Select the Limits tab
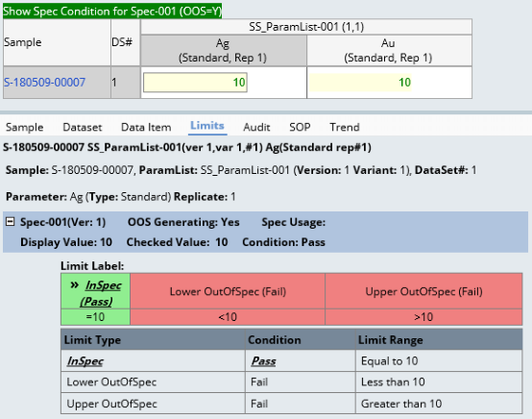The image size is (532, 419). pyautogui.click(x=207, y=126)
